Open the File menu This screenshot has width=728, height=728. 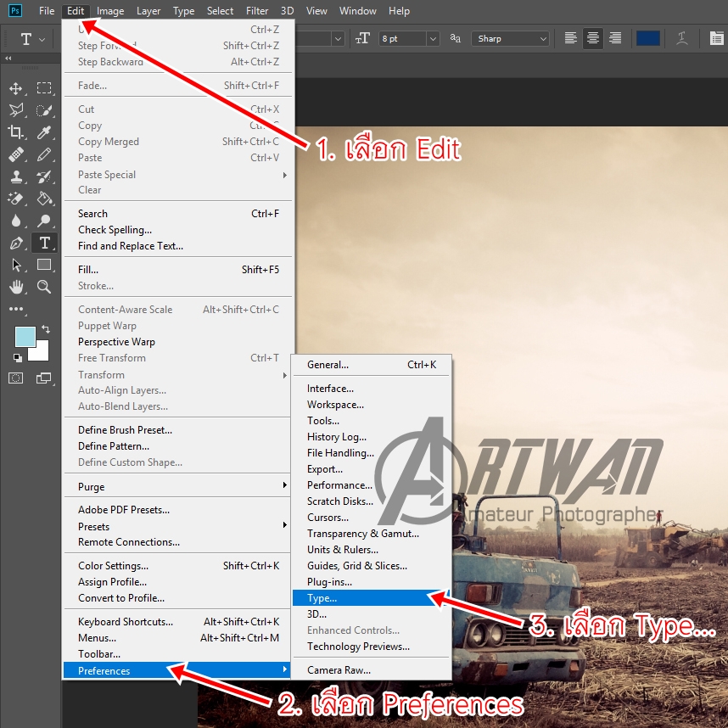[x=47, y=11]
